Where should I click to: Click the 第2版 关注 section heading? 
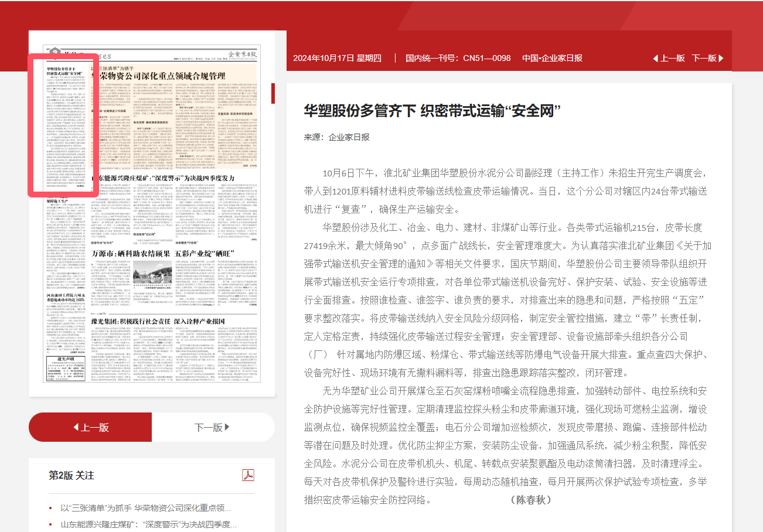[71, 475]
